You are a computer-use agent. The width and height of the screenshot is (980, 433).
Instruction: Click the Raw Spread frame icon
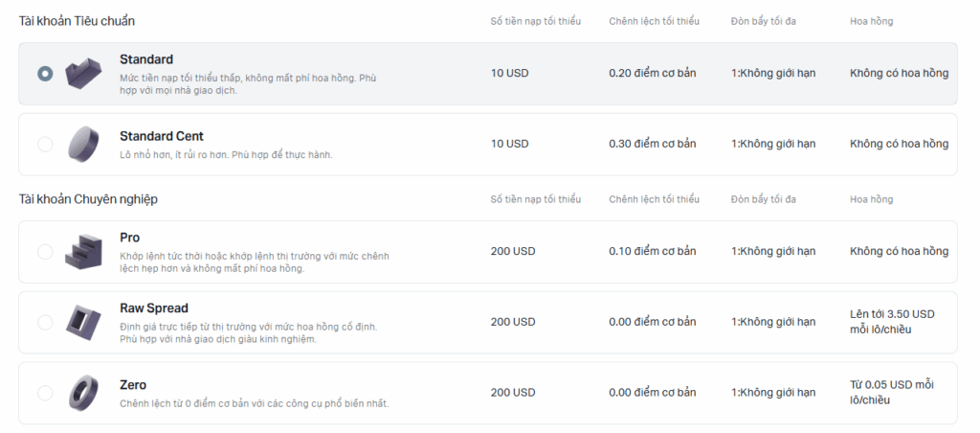pyautogui.click(x=83, y=322)
